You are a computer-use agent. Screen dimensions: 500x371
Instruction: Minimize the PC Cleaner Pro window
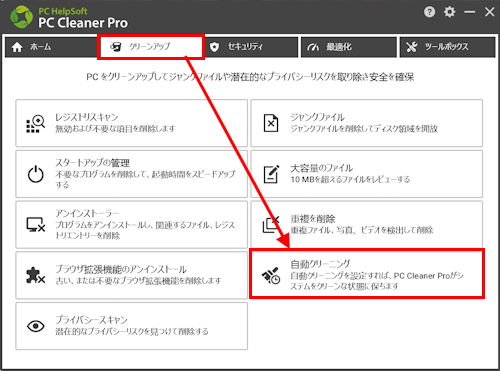[469, 12]
